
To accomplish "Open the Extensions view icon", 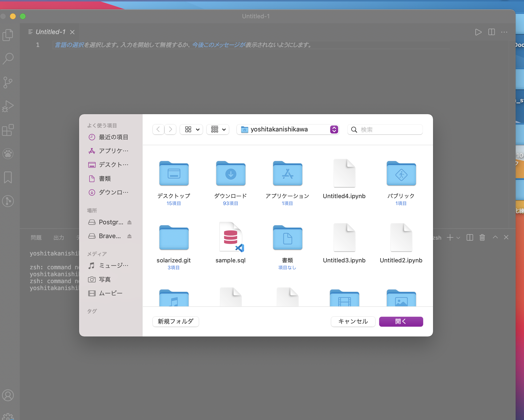I will 8,130.
